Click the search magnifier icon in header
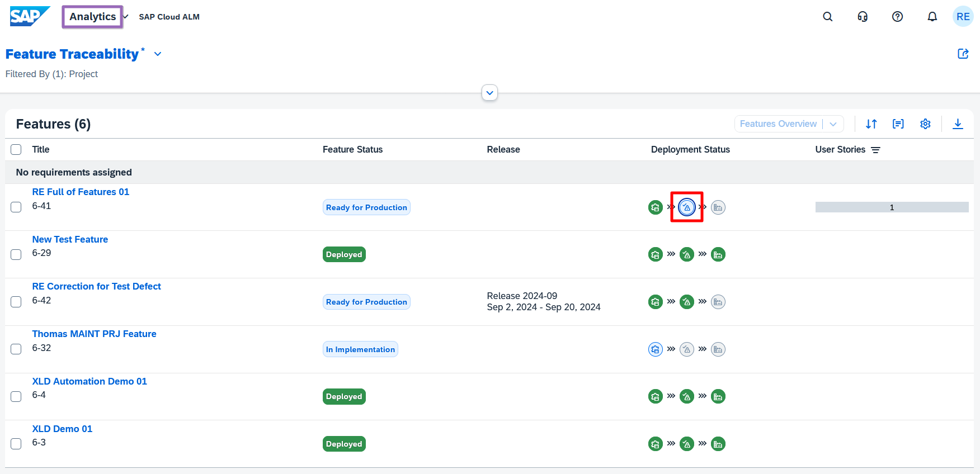This screenshot has height=474, width=980. point(828,17)
